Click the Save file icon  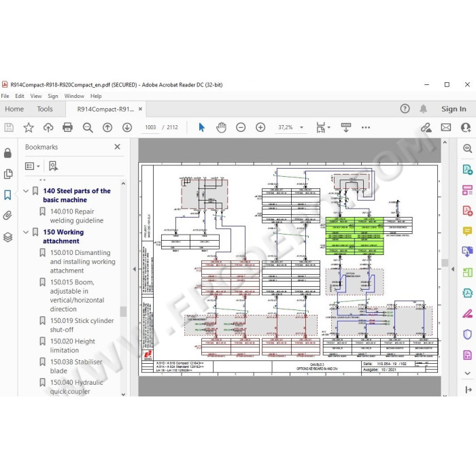click(9, 128)
